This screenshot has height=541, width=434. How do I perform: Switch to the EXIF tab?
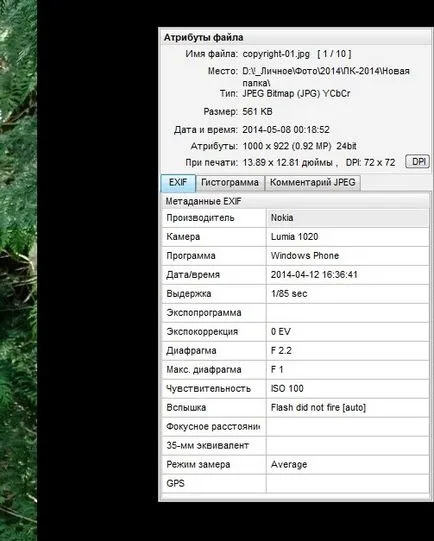coord(178,183)
